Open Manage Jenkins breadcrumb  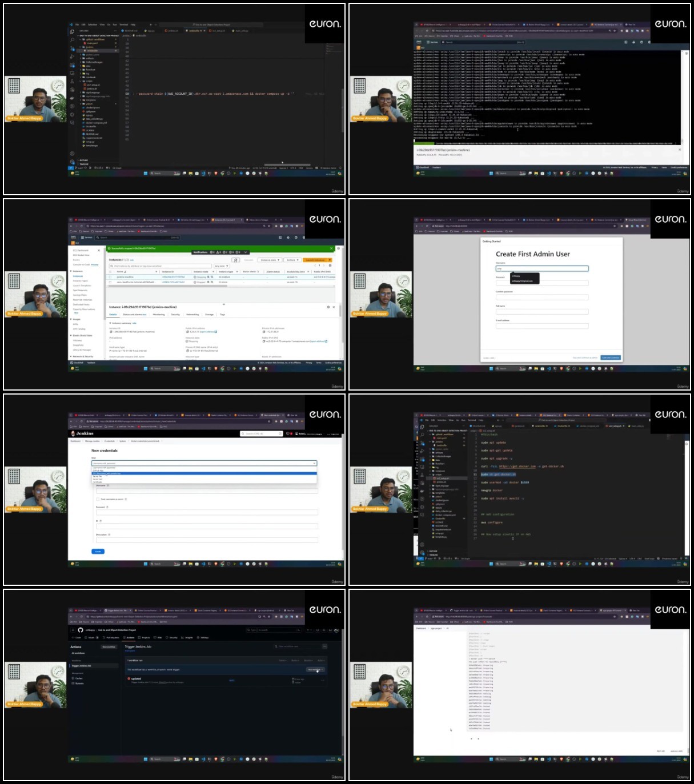92,441
